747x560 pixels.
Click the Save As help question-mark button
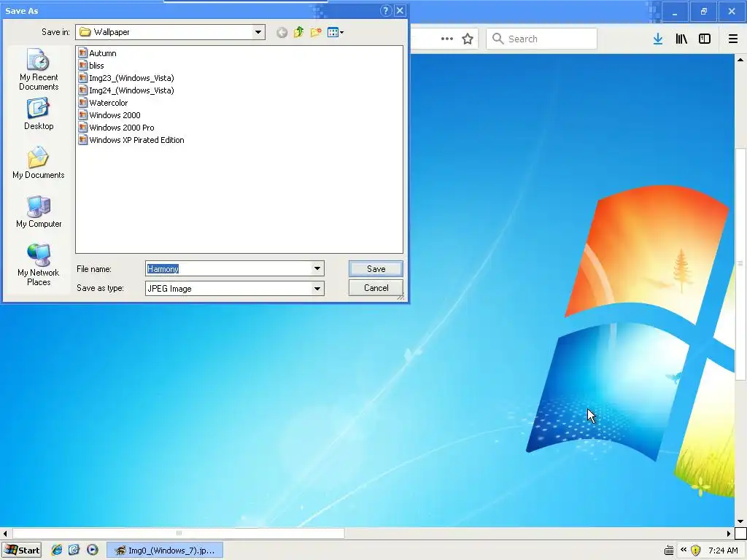click(386, 10)
